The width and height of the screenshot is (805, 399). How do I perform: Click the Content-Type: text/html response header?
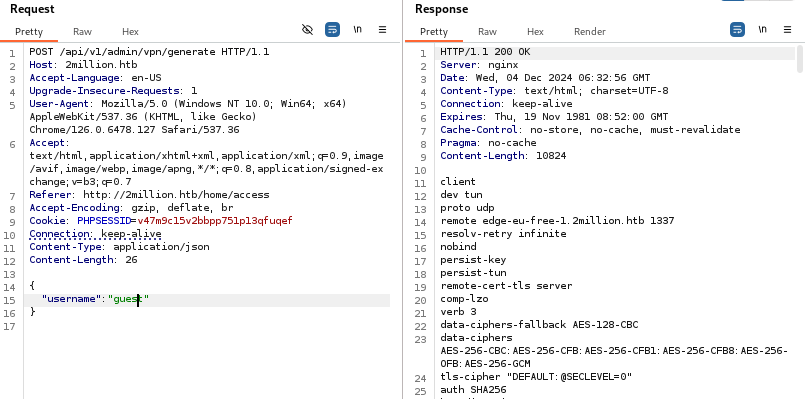[554, 91]
